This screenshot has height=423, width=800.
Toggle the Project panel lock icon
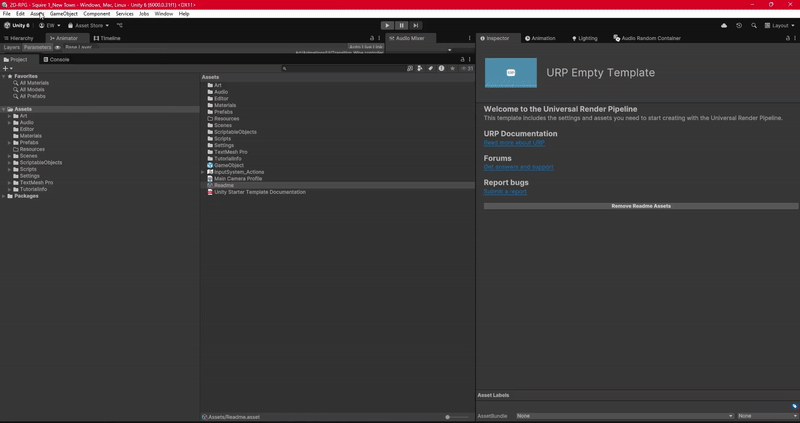463,60
